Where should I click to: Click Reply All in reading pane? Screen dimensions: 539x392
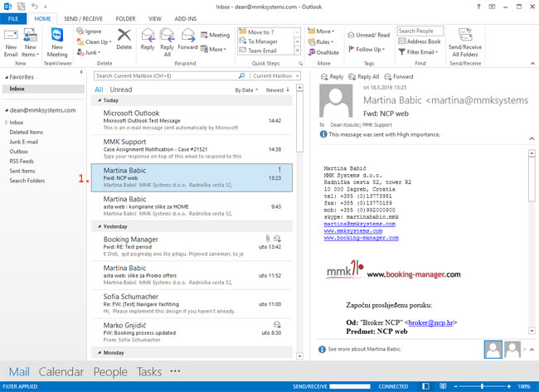(363, 77)
